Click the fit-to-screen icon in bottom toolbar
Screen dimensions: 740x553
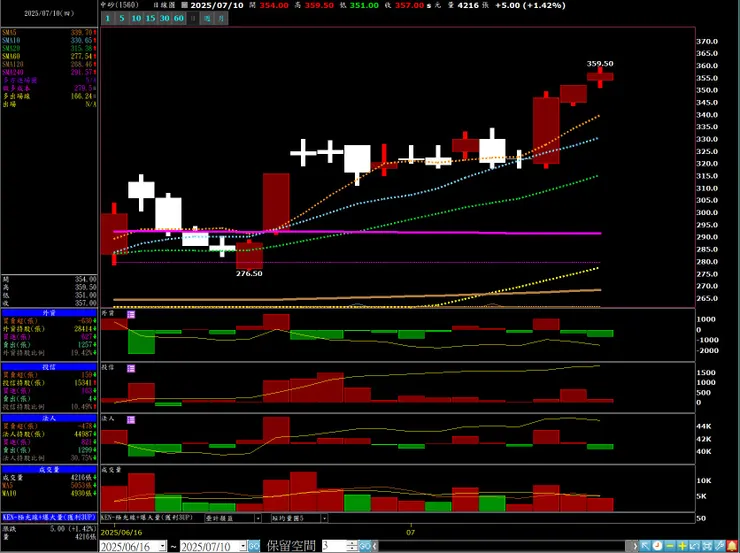707,546
